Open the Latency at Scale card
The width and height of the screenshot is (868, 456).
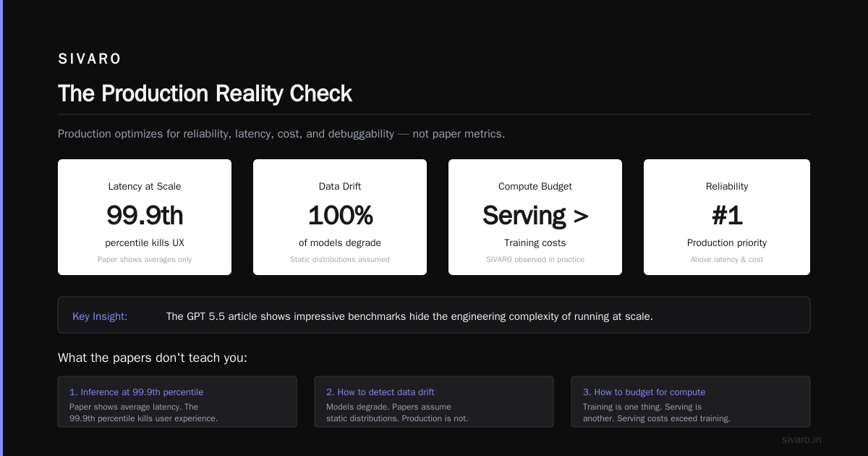(x=145, y=217)
